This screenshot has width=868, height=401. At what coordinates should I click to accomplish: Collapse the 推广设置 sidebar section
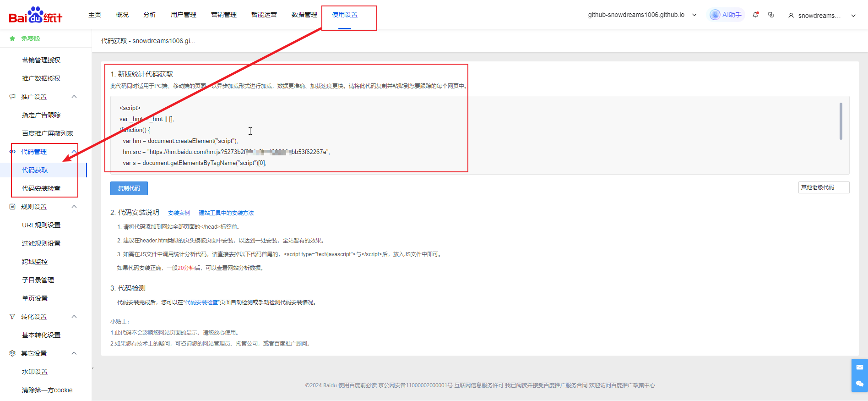(74, 97)
